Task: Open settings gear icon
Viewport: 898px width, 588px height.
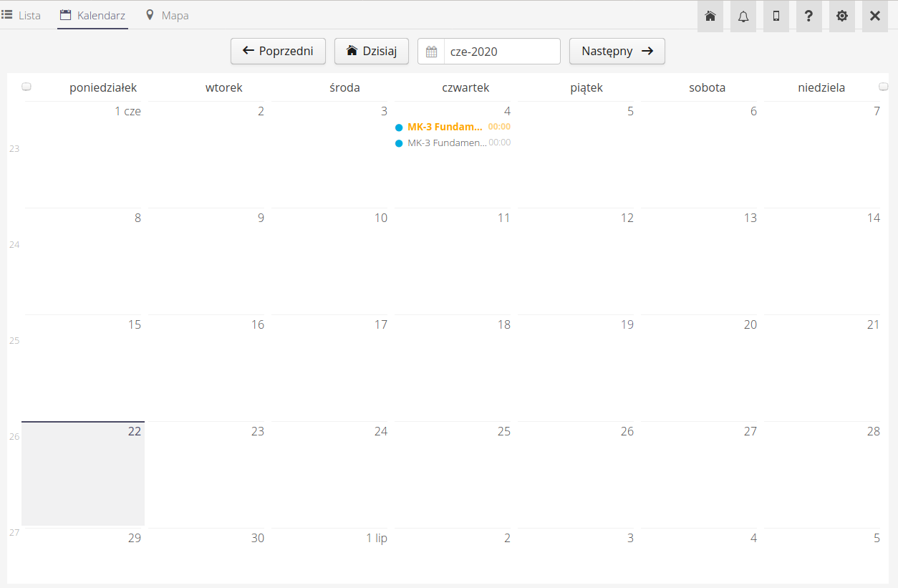Action: pyautogui.click(x=841, y=16)
